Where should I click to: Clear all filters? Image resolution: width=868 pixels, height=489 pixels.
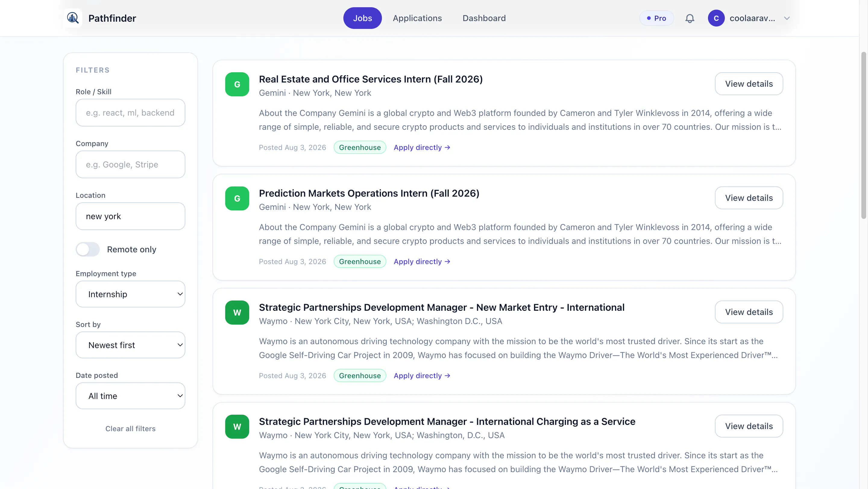(x=131, y=428)
